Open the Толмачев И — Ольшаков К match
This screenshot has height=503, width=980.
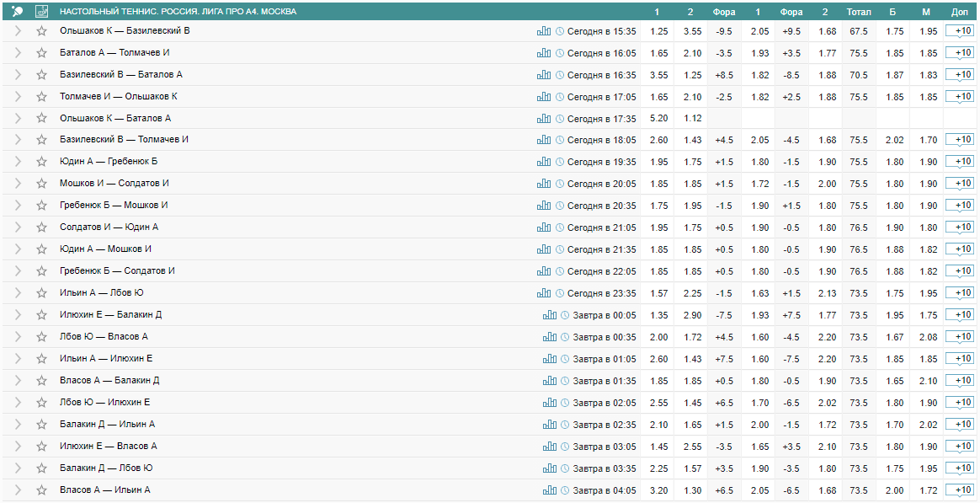[119, 97]
